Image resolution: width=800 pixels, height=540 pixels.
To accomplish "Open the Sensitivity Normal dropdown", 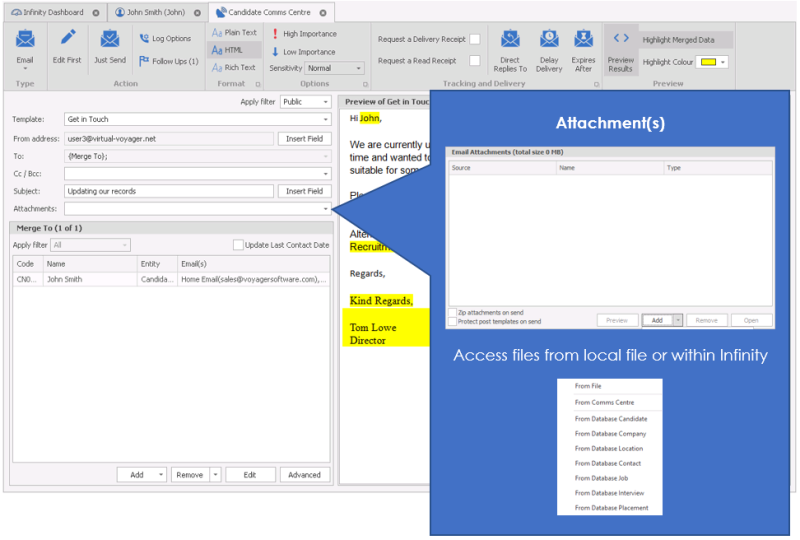I will pos(360,68).
